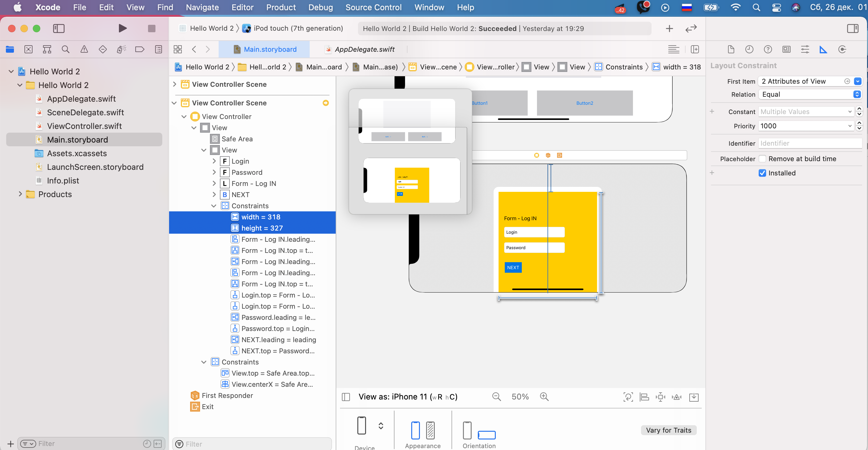Click the Vary for Traits button
The width and height of the screenshot is (868, 450).
point(669,430)
